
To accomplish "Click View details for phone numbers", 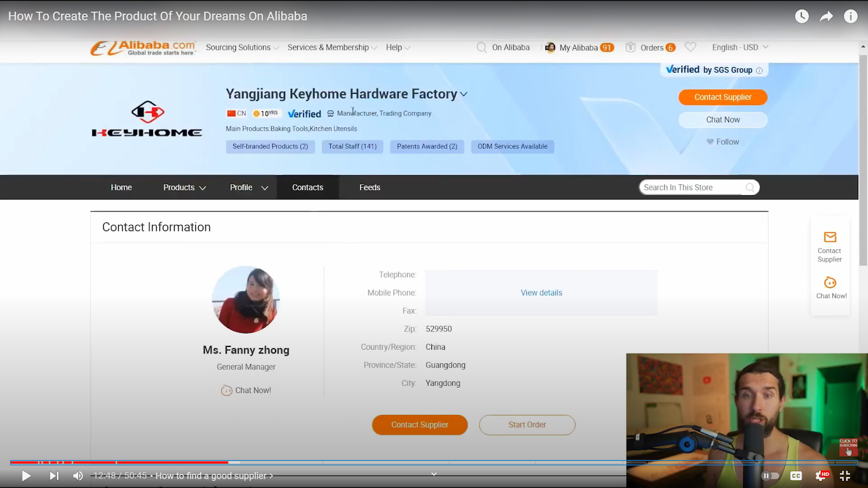I will tap(541, 293).
